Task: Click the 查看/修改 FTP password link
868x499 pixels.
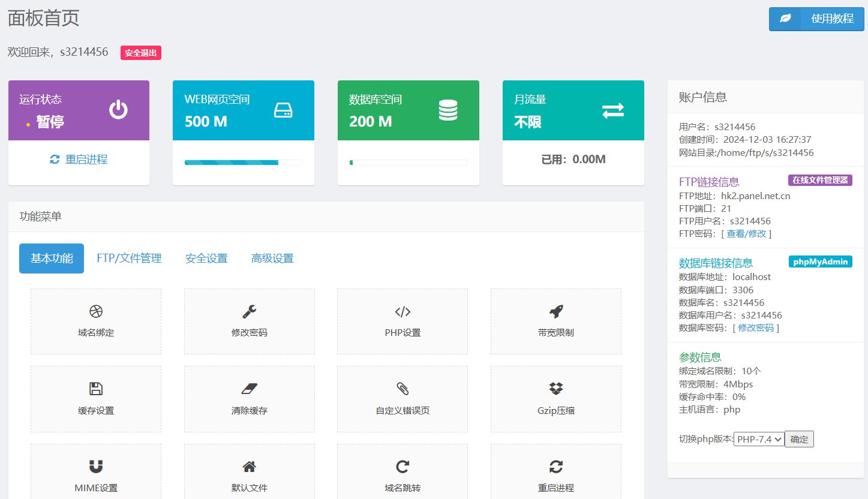Action: 746,234
